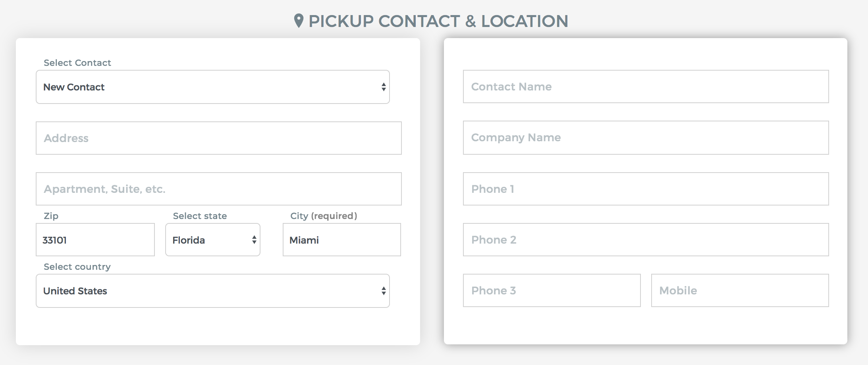Click the Apartment, Suite, etc. field

(219, 189)
